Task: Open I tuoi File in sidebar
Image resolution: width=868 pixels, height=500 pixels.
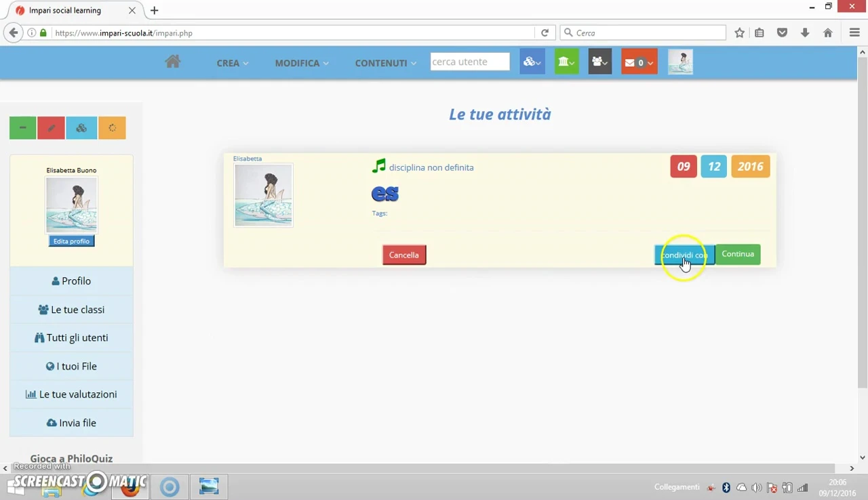Action: (71, 367)
